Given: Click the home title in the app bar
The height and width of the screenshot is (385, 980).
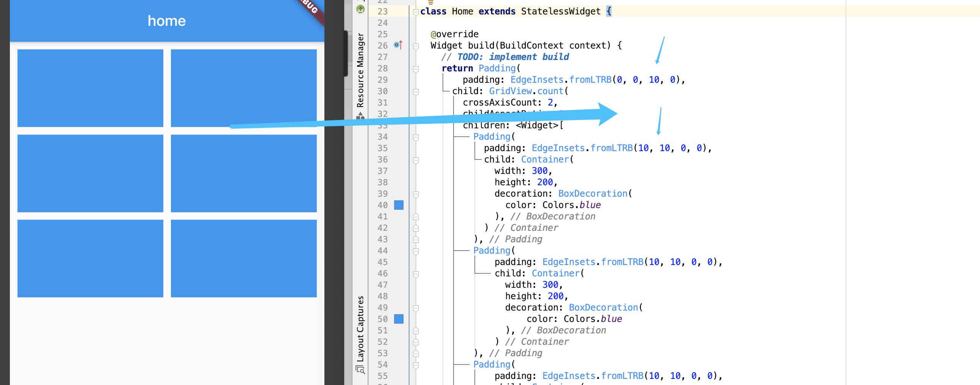Looking at the screenshot, I should pos(167,21).
